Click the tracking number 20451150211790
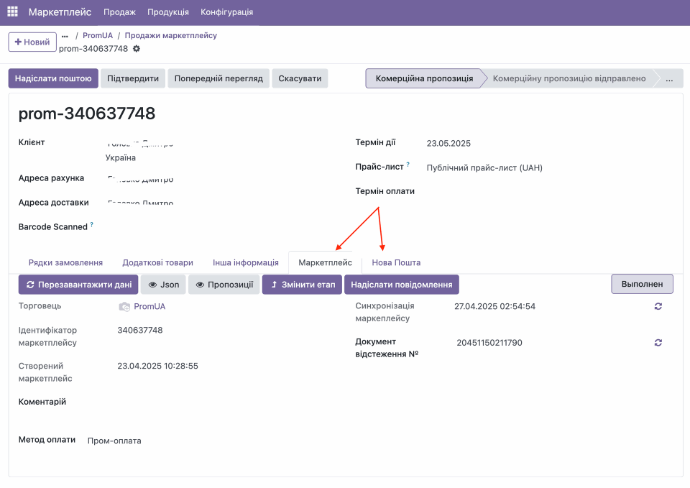 point(489,343)
